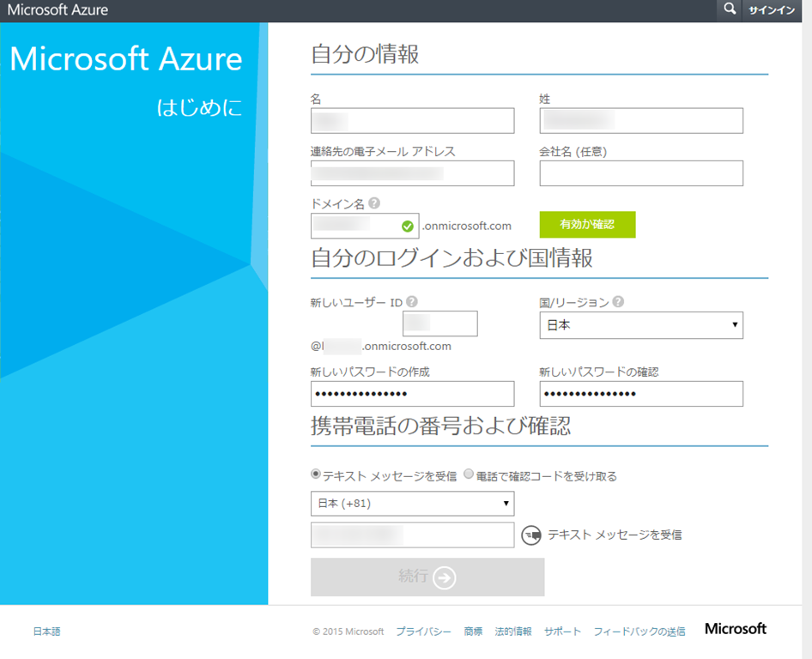The width and height of the screenshot is (812, 659).
Task: Open the プライバシー footer link
Action: (424, 631)
